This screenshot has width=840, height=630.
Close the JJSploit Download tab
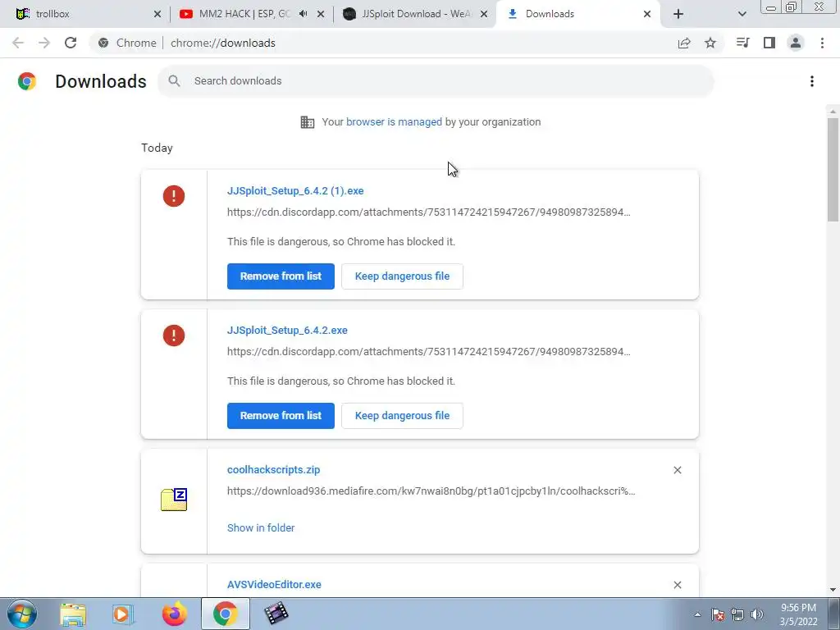pos(484,15)
